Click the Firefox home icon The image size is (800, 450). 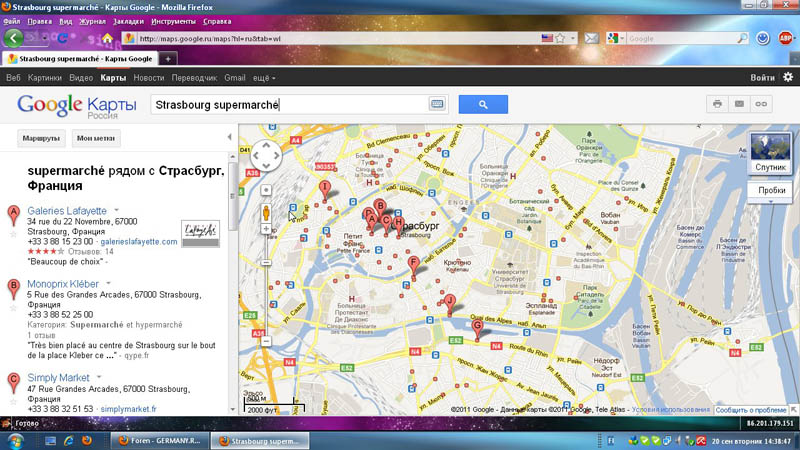point(107,38)
